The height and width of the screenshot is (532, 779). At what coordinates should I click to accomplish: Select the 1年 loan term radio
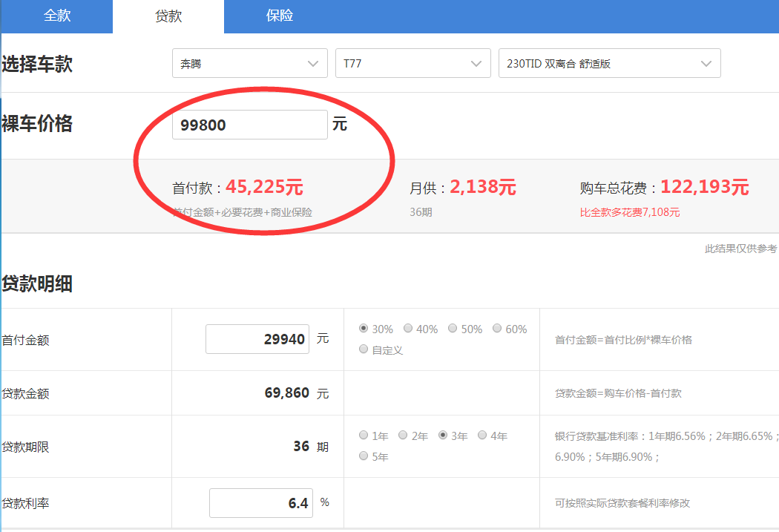pos(364,435)
